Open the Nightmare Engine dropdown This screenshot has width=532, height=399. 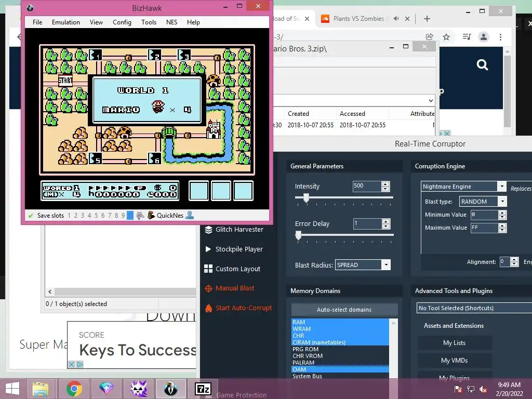coord(501,187)
